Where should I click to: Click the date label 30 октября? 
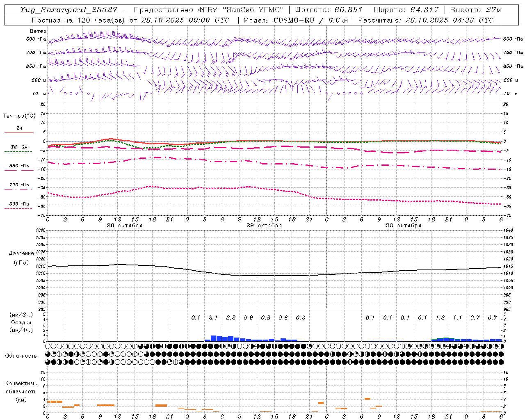pos(404,226)
